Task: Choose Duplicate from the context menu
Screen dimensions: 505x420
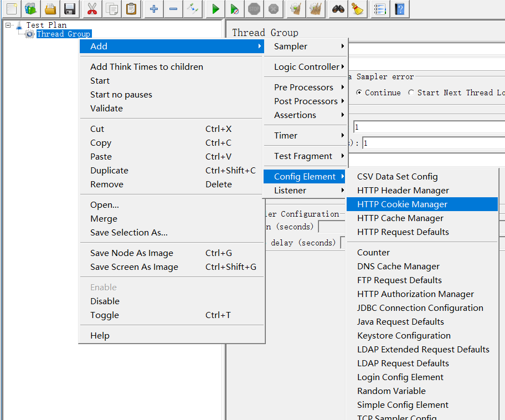Action: pyautogui.click(x=172, y=171)
